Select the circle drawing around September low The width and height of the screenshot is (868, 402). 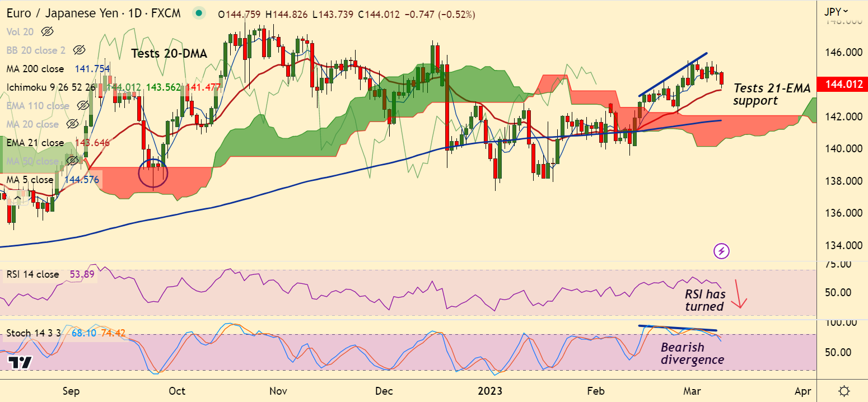[x=153, y=173]
